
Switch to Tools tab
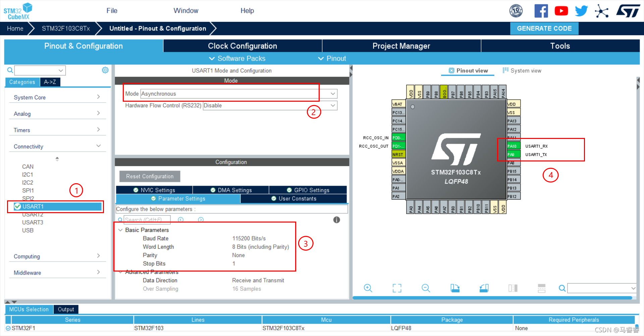560,46
